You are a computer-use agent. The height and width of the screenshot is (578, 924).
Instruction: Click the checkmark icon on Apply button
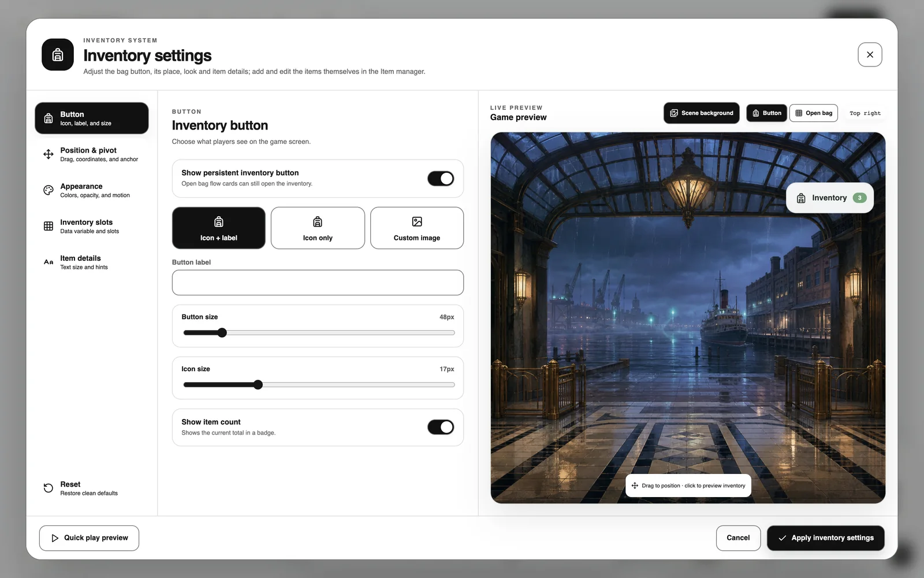click(783, 538)
